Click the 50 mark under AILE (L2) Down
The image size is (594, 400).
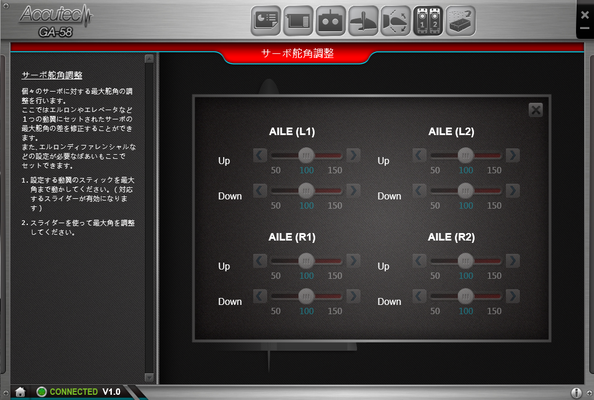click(435, 206)
